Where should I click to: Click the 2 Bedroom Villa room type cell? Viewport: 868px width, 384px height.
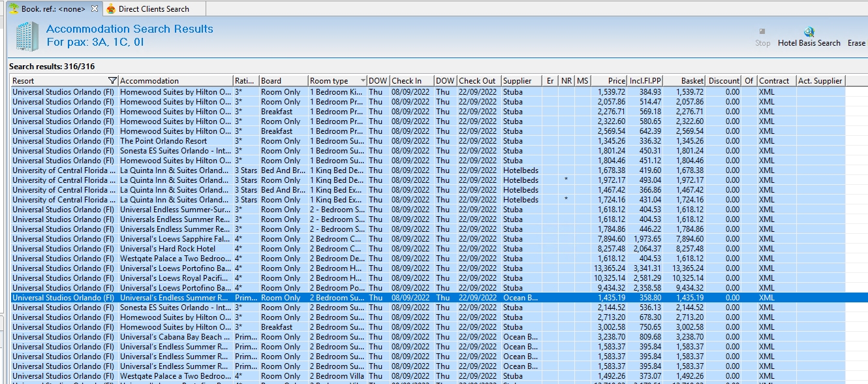[x=337, y=376]
